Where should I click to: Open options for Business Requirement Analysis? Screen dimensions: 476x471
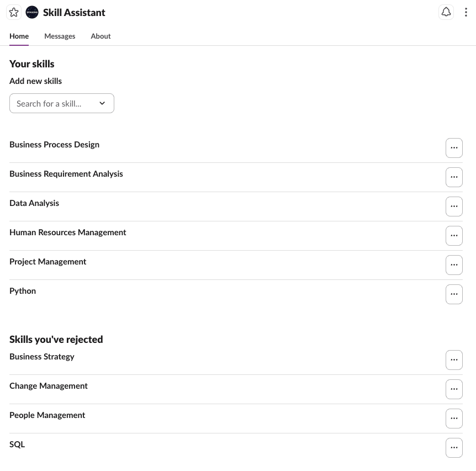point(454,177)
